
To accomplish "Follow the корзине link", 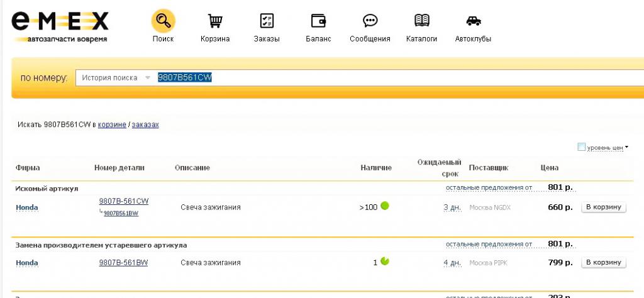I will pos(112,124).
